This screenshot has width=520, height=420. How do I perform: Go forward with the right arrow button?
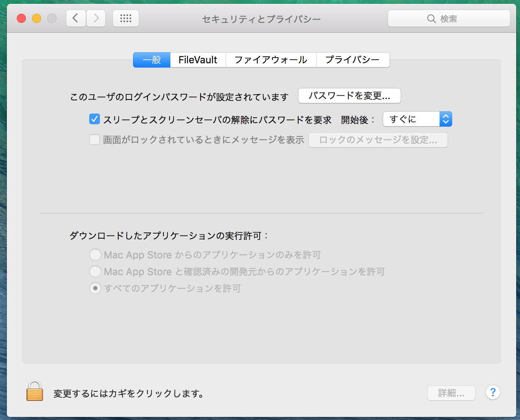[x=96, y=18]
